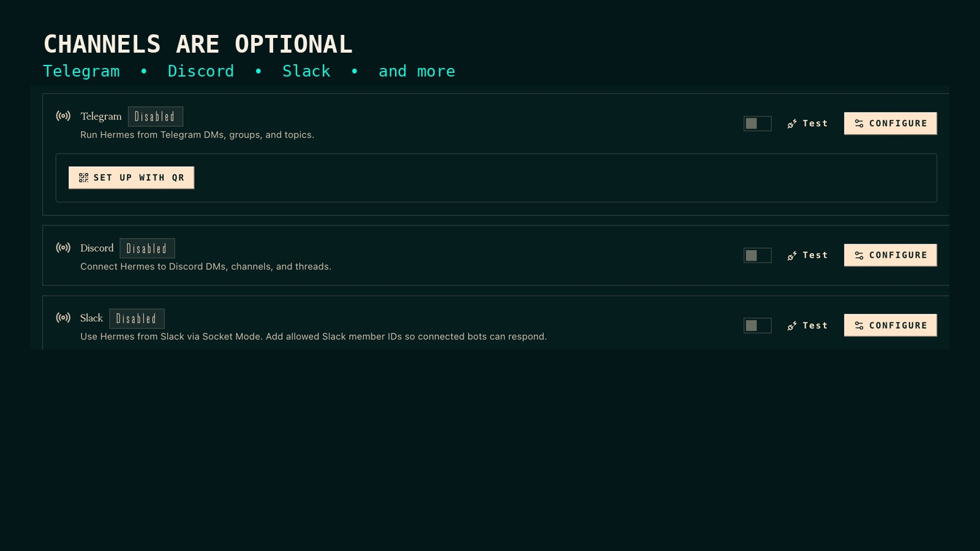Click the Discord Disabled status badge
The image size is (980, 551).
pos(147,248)
